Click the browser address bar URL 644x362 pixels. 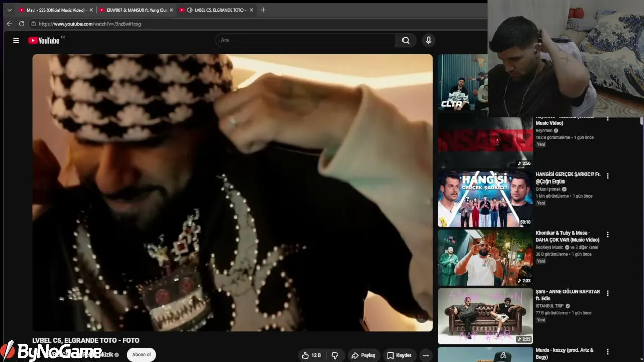pos(90,24)
